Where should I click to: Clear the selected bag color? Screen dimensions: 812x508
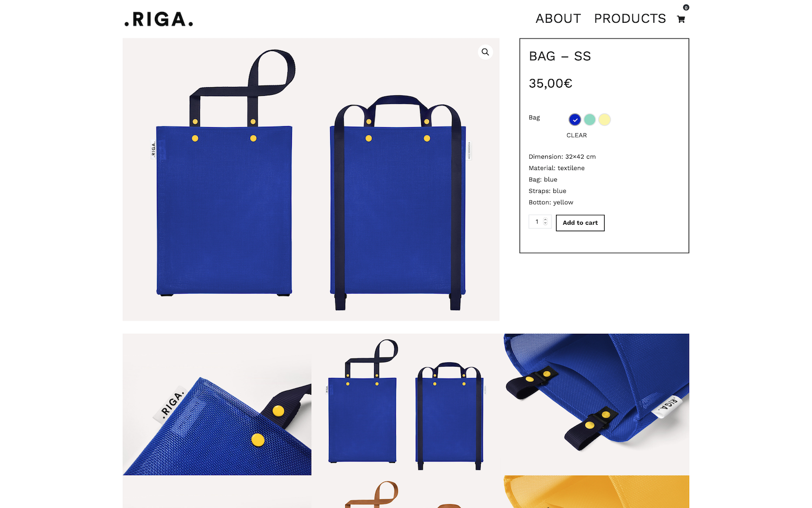click(x=577, y=135)
